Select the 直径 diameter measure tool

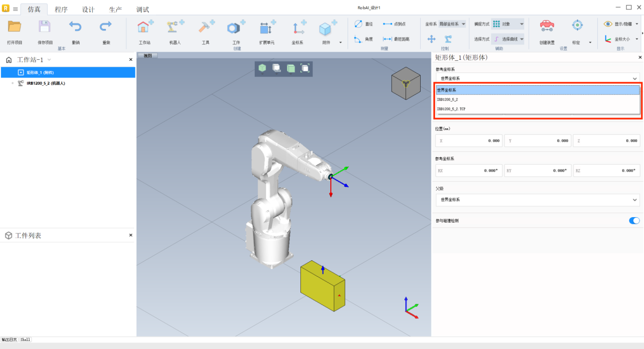click(364, 24)
